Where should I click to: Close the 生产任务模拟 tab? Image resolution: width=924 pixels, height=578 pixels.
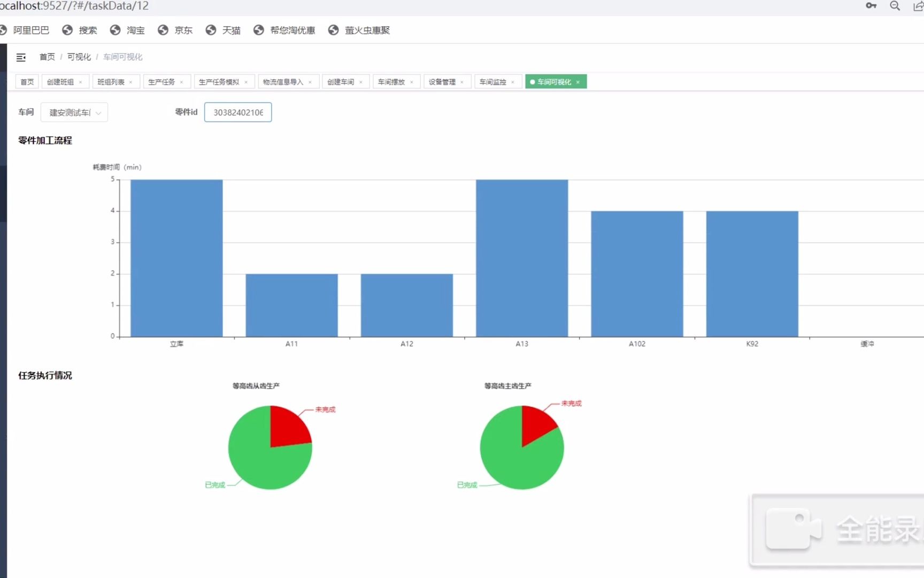coord(246,82)
